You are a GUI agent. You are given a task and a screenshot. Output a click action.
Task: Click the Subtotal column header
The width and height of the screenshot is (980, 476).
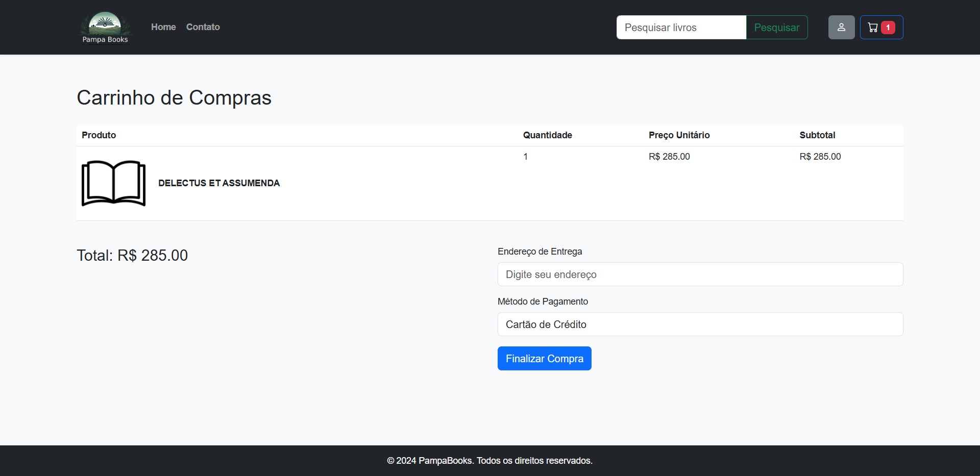click(817, 135)
